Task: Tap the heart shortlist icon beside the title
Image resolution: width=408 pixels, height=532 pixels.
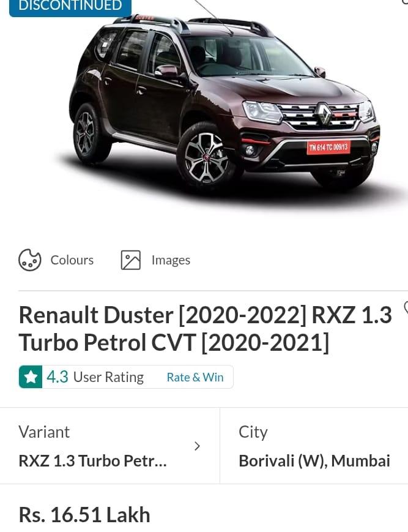Action: point(406,308)
